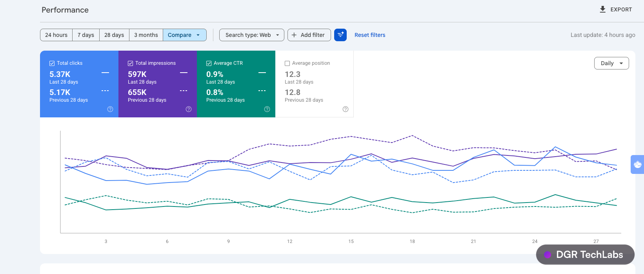Viewport: 644px width, 274px height.
Task: Toggle the Total clicks checkbox
Action: coord(52,63)
